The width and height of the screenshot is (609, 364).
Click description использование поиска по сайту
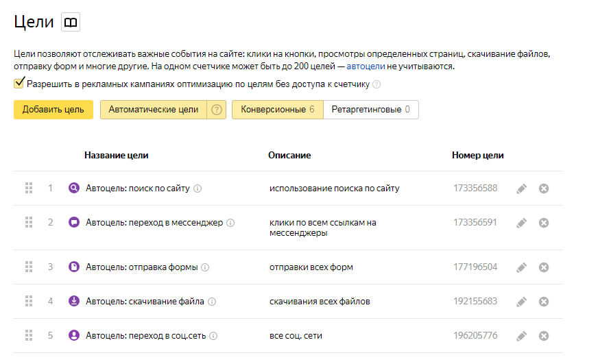click(x=335, y=189)
